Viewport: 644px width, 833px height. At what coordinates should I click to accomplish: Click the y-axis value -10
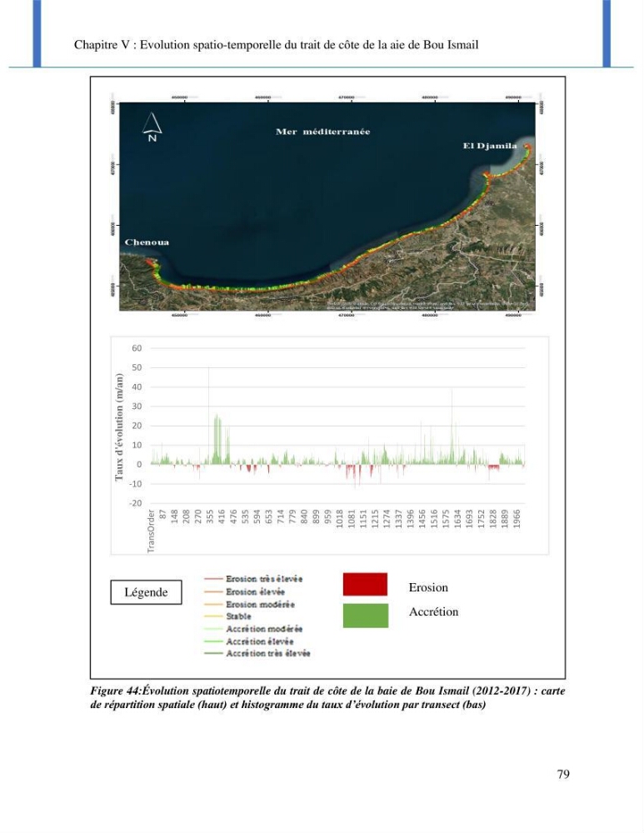(136, 484)
